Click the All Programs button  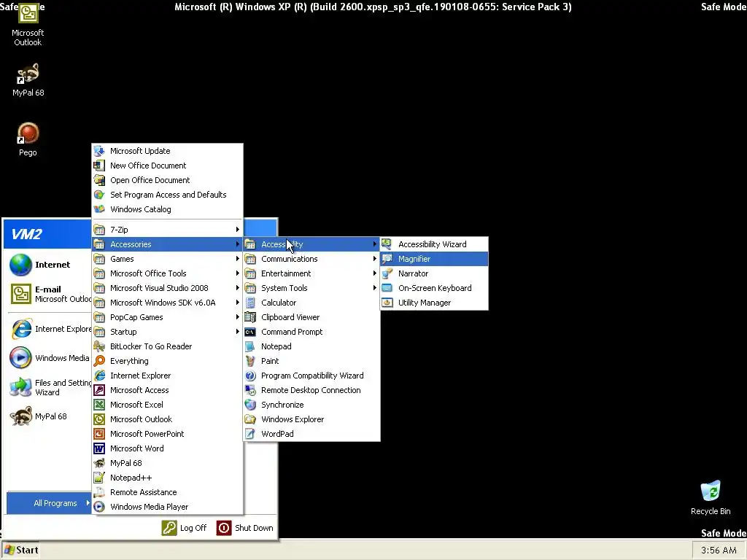click(49, 503)
